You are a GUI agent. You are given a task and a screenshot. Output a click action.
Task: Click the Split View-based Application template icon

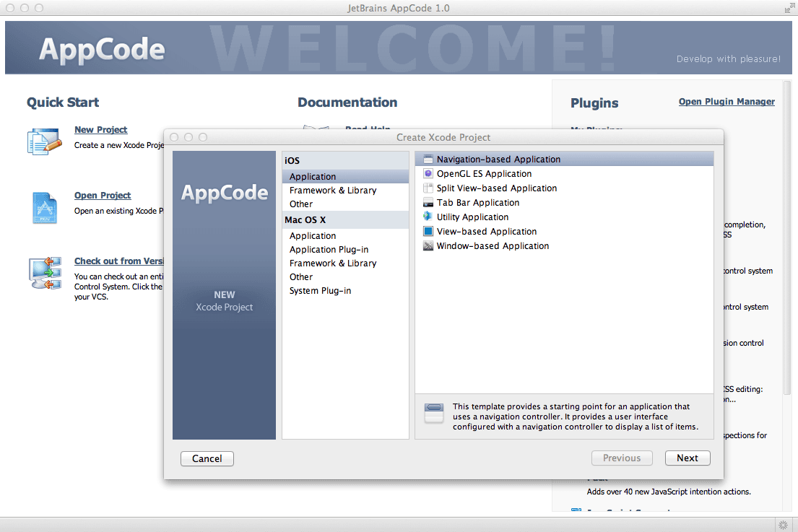tap(428, 188)
